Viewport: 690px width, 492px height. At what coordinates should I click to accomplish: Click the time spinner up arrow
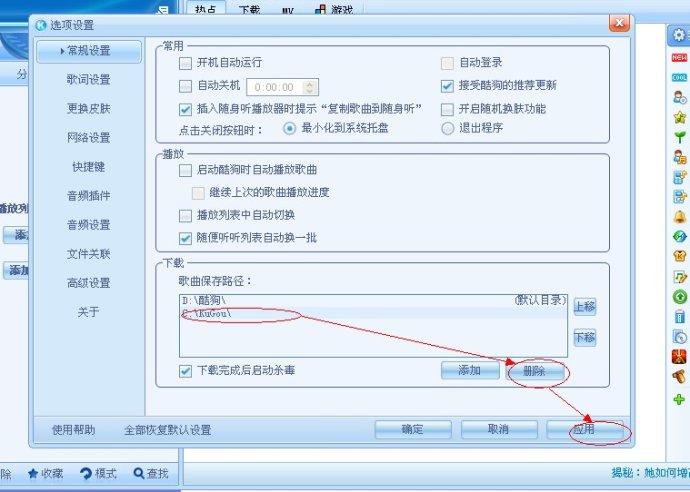tap(310, 83)
